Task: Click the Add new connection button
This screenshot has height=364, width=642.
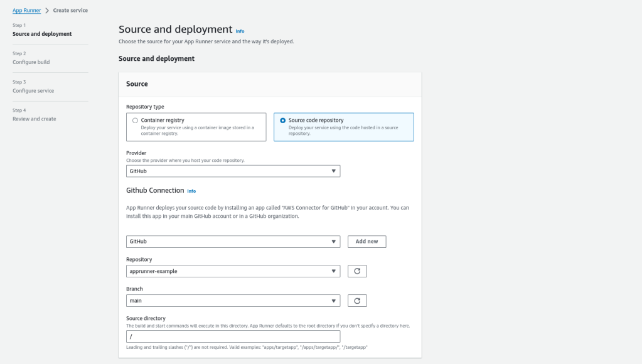Action: click(366, 242)
